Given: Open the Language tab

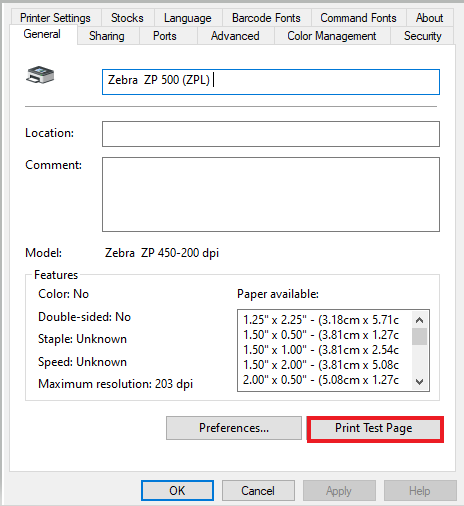Looking at the screenshot, I should pos(188,18).
